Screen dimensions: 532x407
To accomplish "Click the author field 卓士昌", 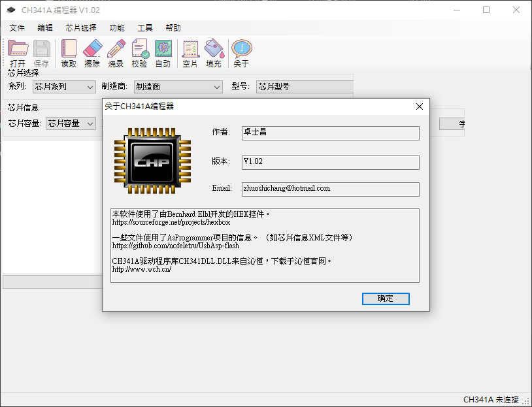I will (x=331, y=133).
